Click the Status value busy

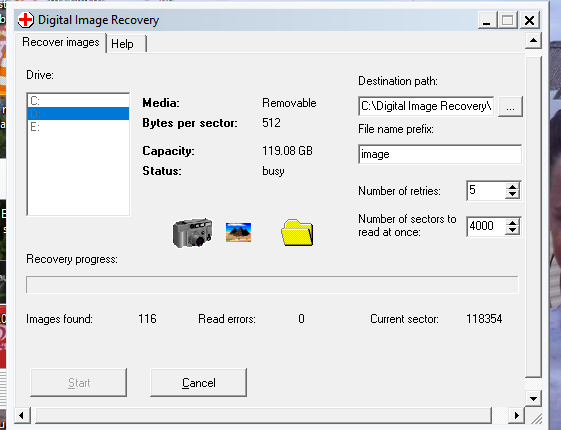273,171
